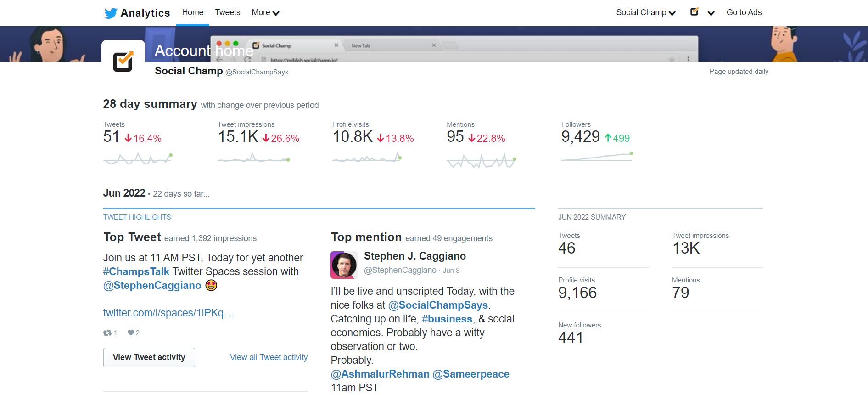
Task: Open the @SocialChampSays handle
Action: coord(257,72)
